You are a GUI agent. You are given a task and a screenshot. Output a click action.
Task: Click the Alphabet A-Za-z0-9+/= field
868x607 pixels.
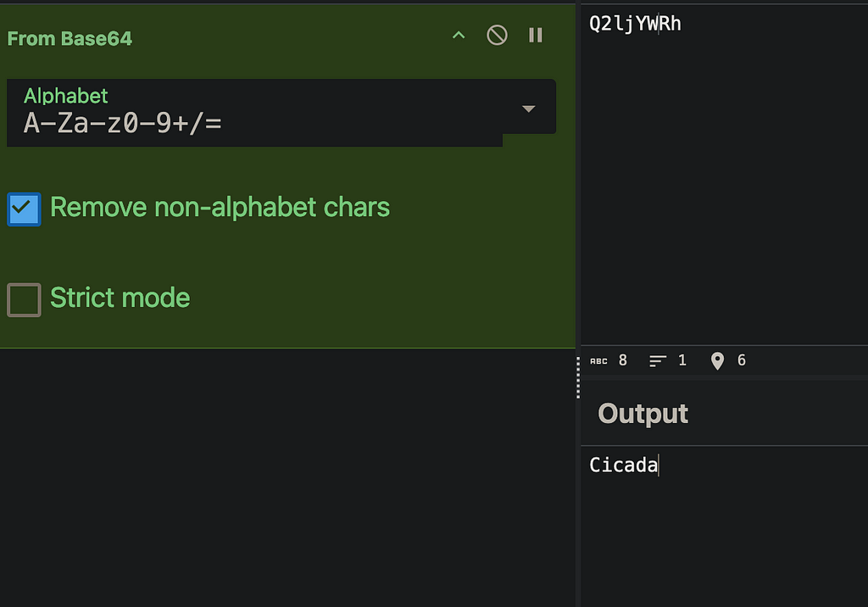(254, 113)
